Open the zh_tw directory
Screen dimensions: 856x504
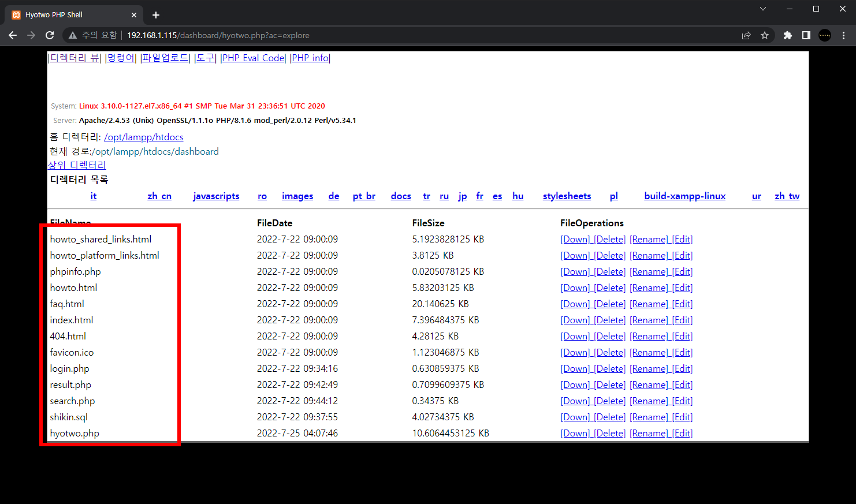[787, 196]
